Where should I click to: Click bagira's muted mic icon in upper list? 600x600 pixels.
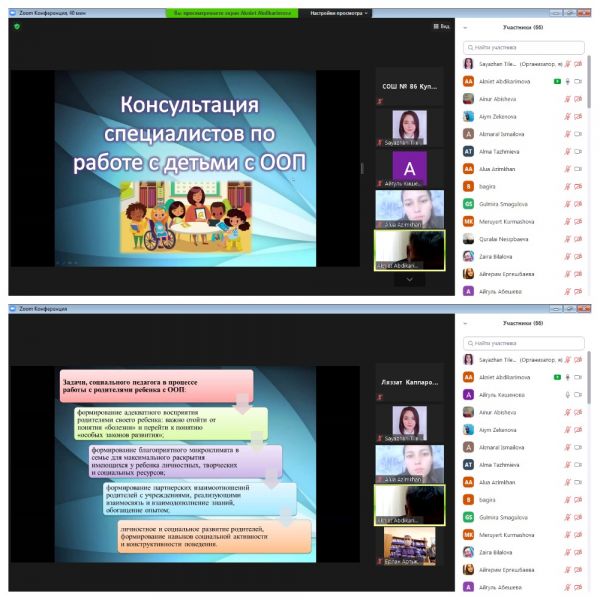coord(567,186)
